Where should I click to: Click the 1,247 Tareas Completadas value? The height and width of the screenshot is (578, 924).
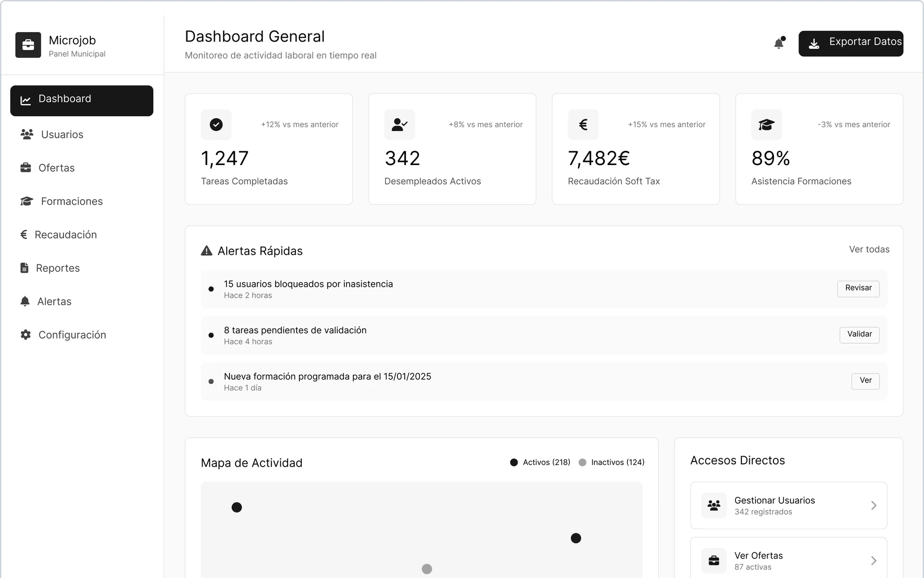click(x=225, y=159)
